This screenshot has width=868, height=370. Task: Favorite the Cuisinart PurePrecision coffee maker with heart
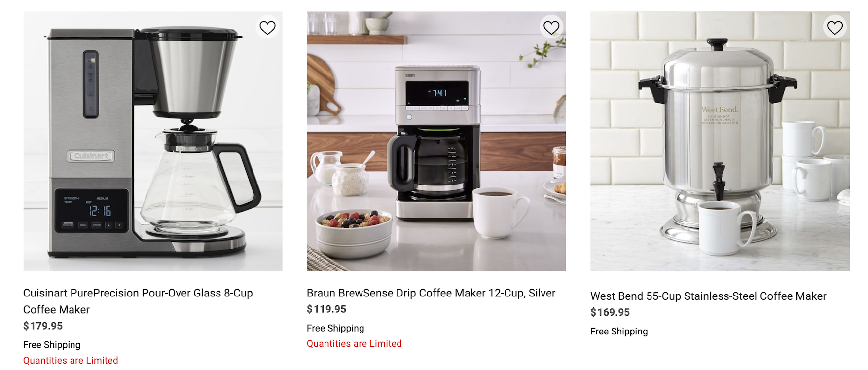(267, 28)
